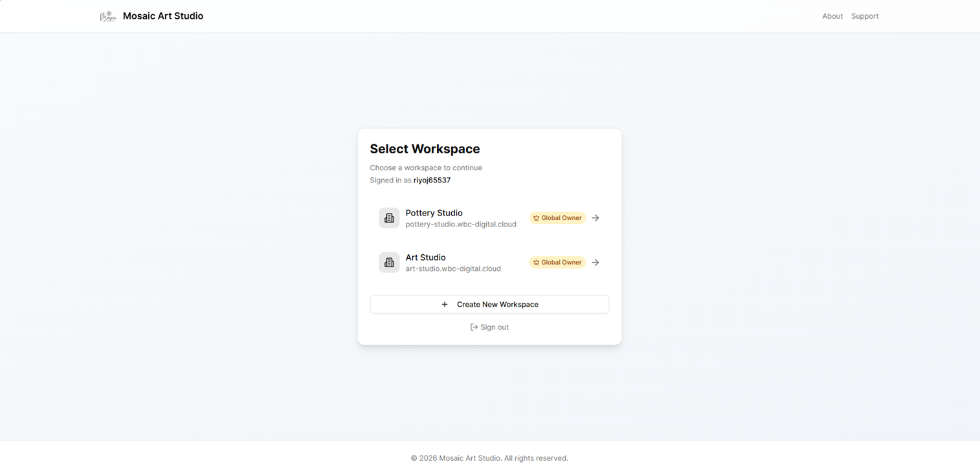980x471 pixels.
Task: Click the Sign out link
Action: click(x=494, y=327)
